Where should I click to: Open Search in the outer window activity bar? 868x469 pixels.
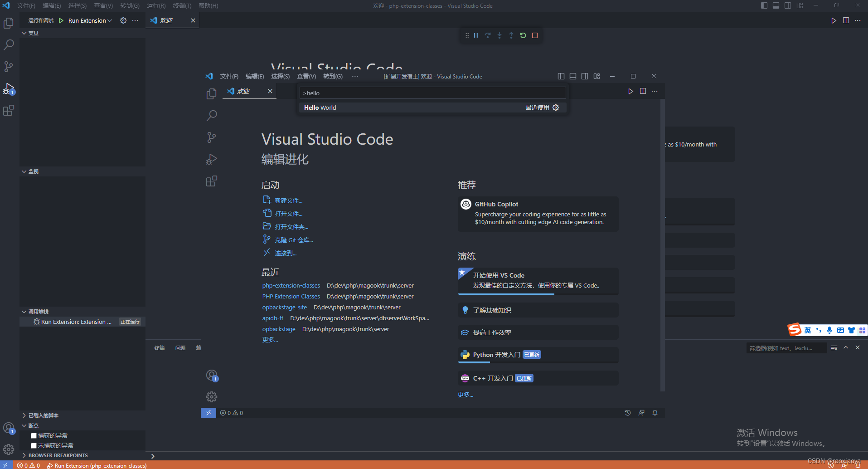pos(9,45)
